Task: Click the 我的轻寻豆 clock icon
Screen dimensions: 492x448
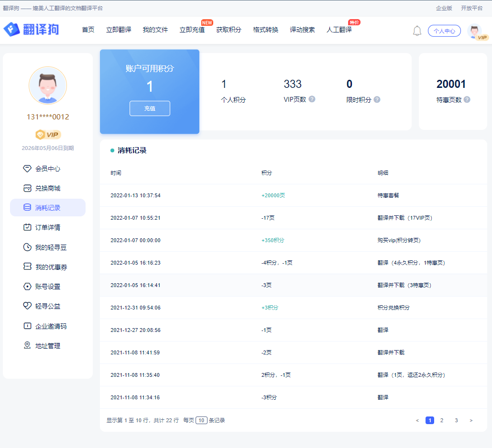Action: point(27,247)
